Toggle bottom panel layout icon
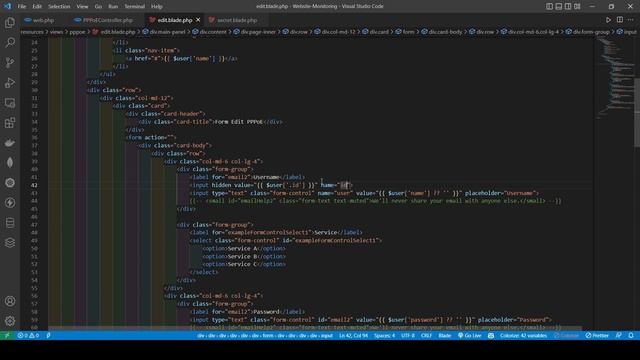The height and width of the screenshot is (360, 640). pos(559,6)
